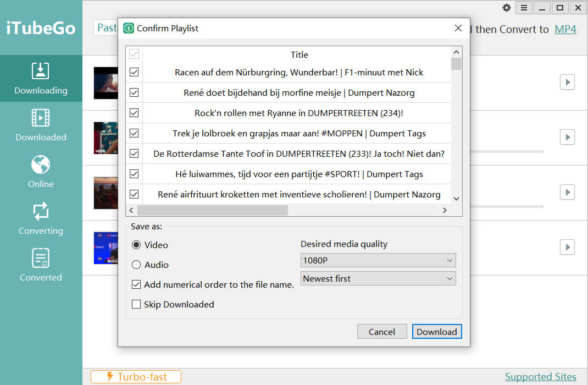This screenshot has height=385, width=588.
Task: Play the fourth download item in main window
Action: click(x=567, y=247)
